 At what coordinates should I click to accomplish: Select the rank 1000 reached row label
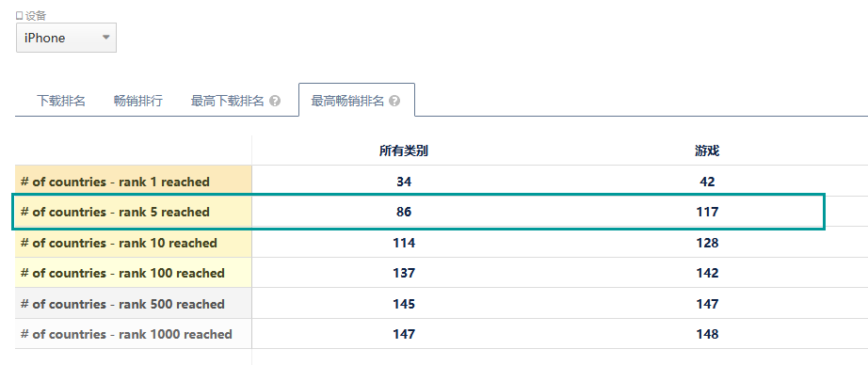[x=126, y=335]
